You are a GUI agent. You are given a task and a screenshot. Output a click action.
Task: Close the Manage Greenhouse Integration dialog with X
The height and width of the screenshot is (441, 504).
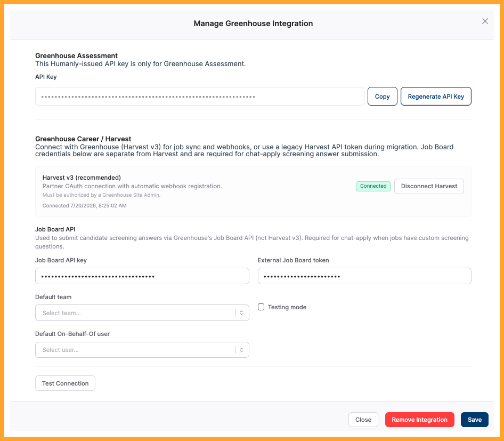click(485, 21)
